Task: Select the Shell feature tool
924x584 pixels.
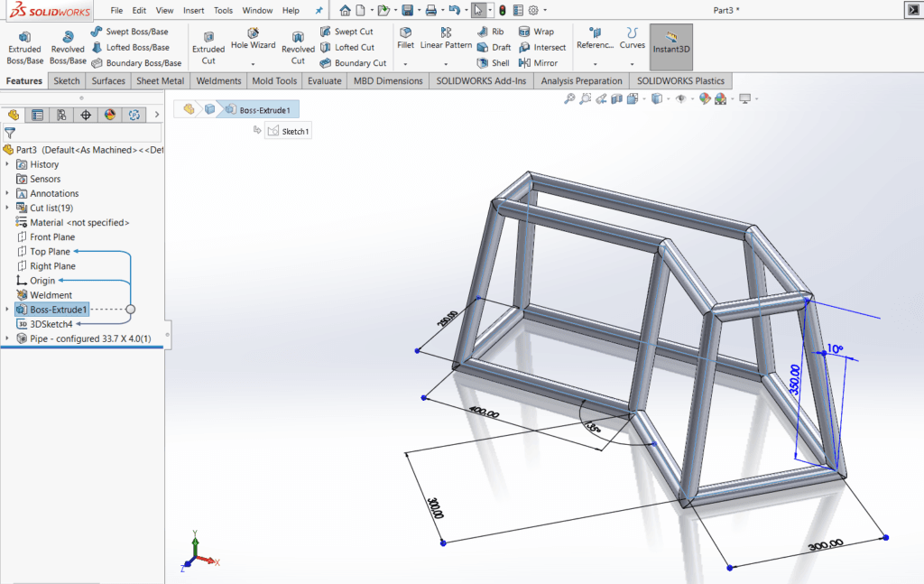Action: click(x=493, y=63)
